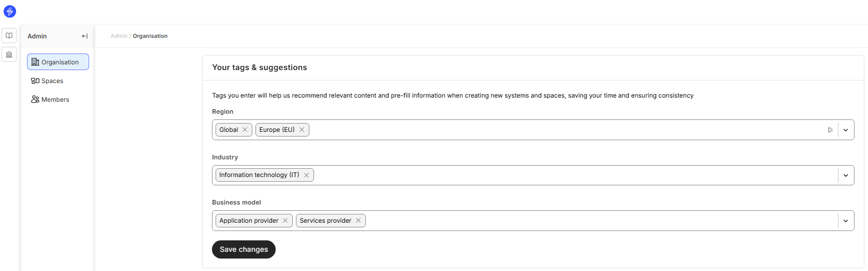Open the building icon in left rail
The height and width of the screenshot is (271, 868).
coord(9,55)
